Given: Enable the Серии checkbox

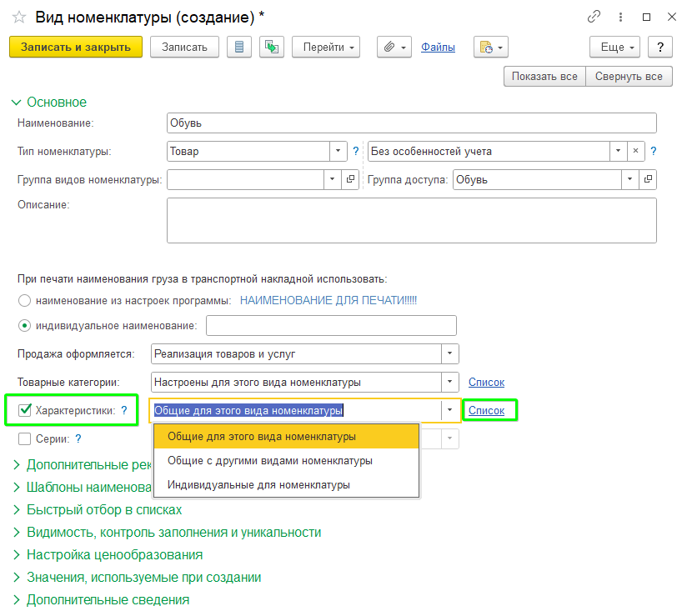Looking at the screenshot, I should 24,438.
